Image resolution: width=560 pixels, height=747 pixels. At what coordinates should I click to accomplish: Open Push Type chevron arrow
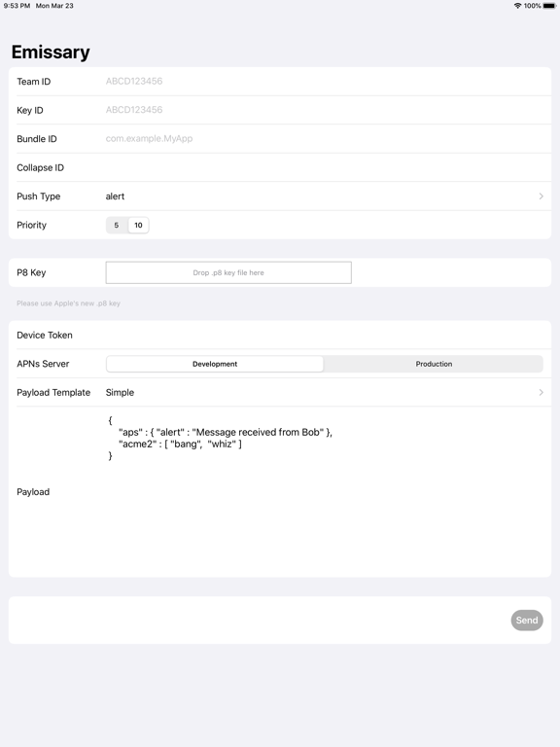coord(541,196)
